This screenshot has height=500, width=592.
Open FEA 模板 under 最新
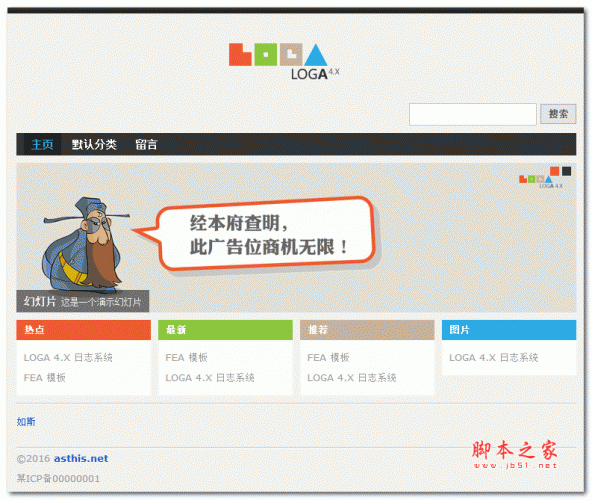[x=187, y=357]
